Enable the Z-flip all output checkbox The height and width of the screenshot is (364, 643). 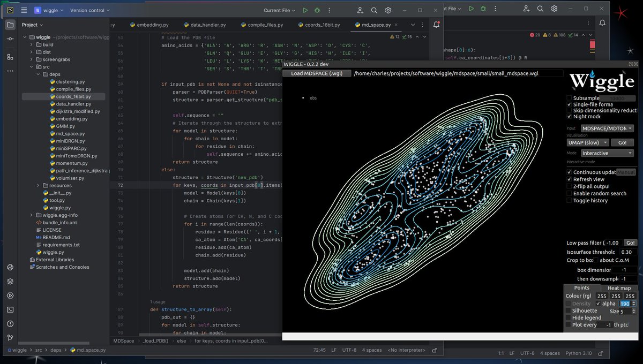[569, 186]
